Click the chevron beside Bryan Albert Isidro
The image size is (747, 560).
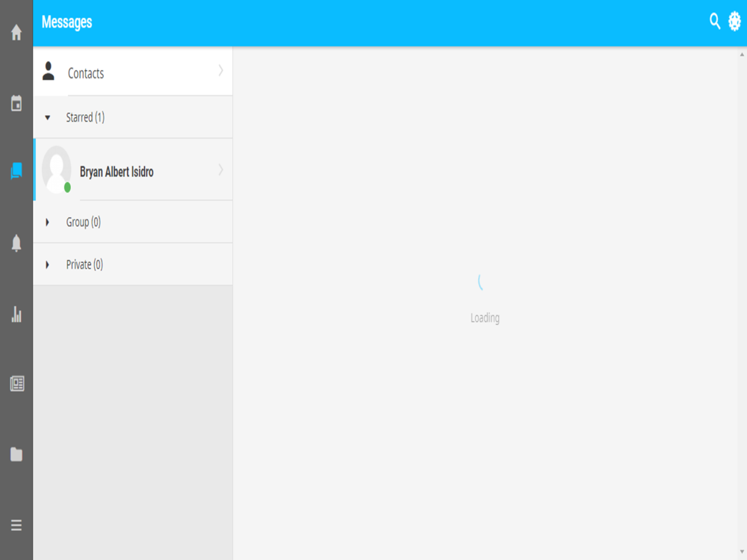pos(220,170)
